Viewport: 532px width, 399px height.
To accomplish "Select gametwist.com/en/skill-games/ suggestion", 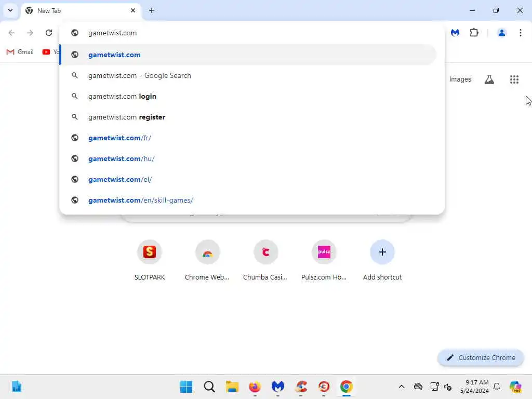I will pyautogui.click(x=248, y=200).
